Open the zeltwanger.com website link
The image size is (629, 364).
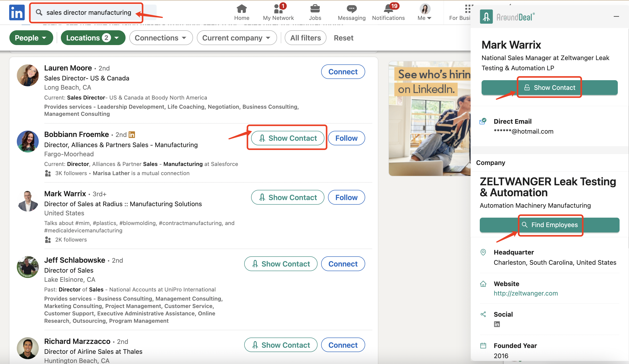coord(526,293)
